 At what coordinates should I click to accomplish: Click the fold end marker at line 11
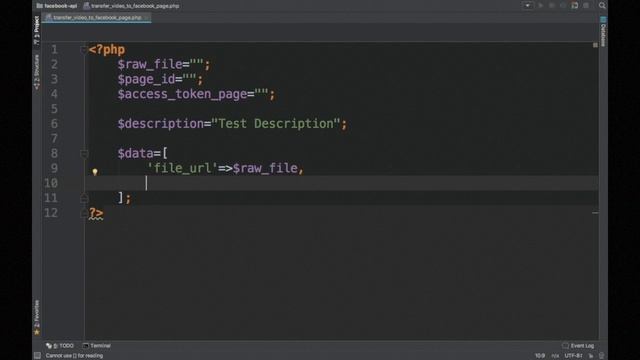pos(84,198)
